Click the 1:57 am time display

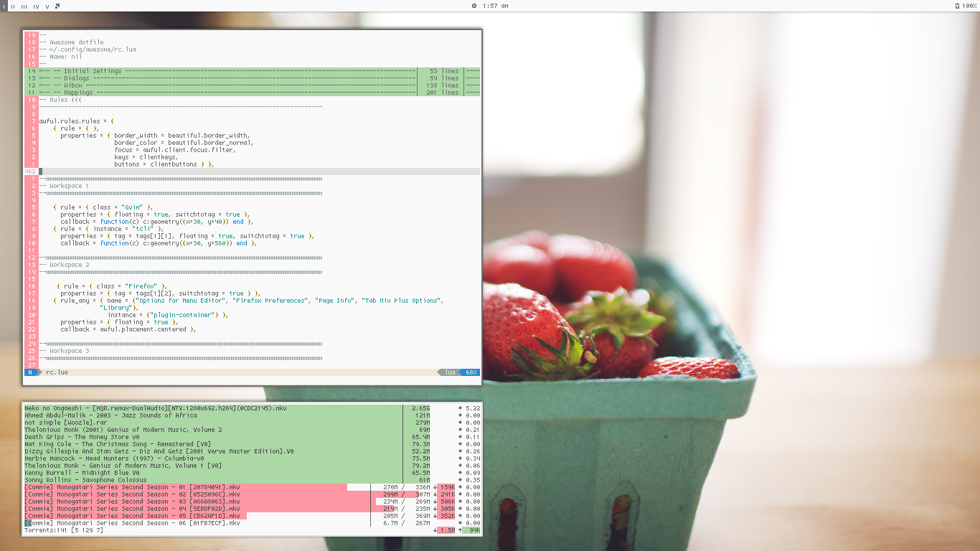[495, 6]
